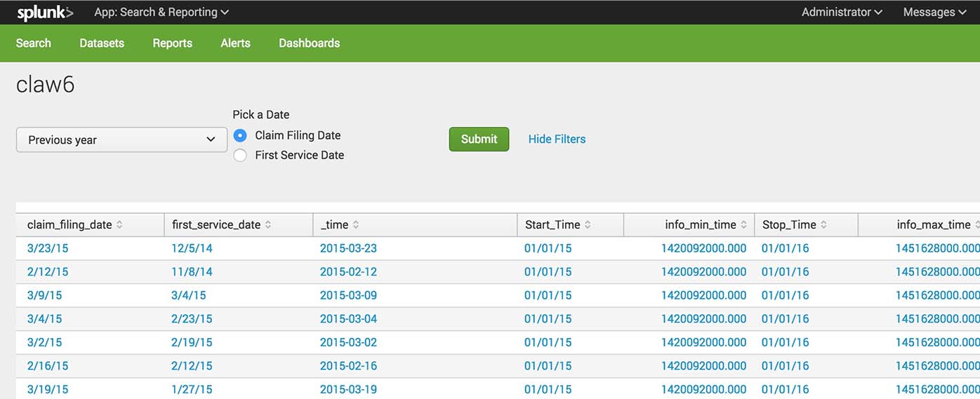
Task: Open the Administrator user menu
Action: 842,12
